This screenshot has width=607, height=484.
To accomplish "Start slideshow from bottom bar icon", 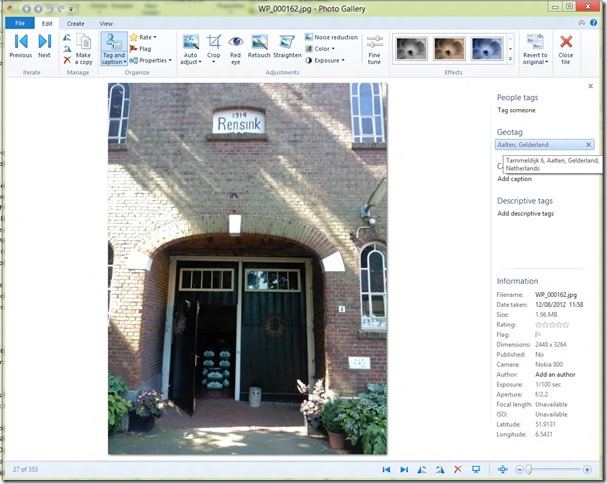I will [476, 469].
